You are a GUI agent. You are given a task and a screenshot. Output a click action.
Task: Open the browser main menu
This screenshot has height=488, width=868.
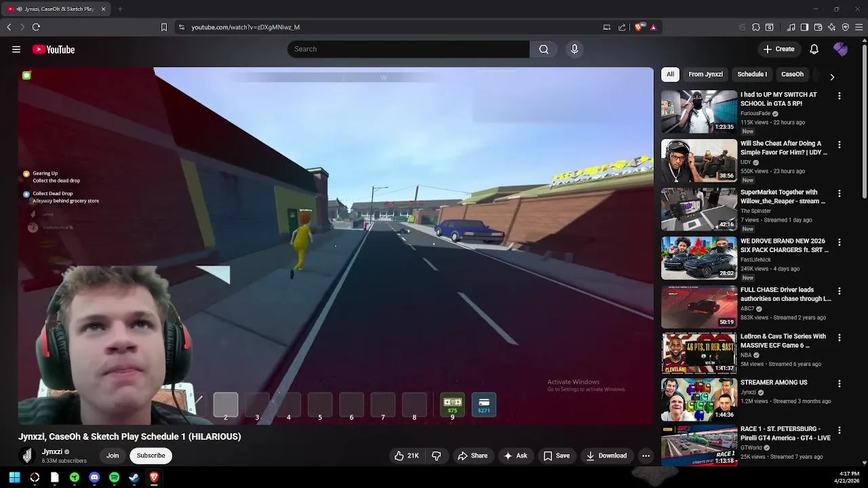point(859,27)
